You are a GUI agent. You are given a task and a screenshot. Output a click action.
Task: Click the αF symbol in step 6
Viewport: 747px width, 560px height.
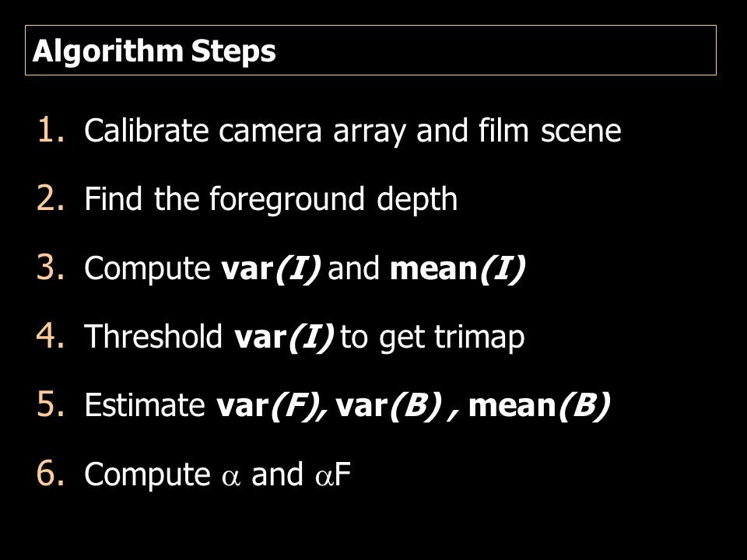pyautogui.click(x=333, y=474)
